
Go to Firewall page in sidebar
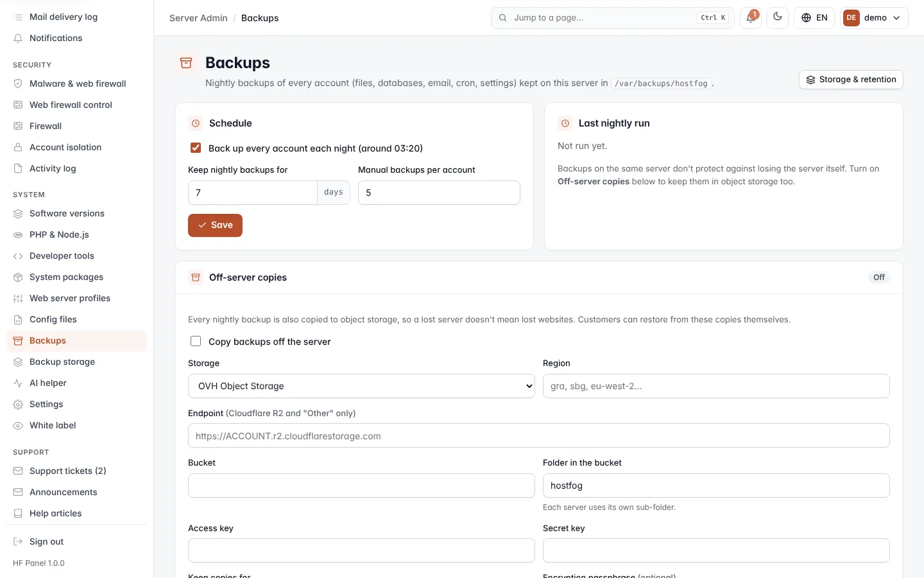[x=76, y=126]
